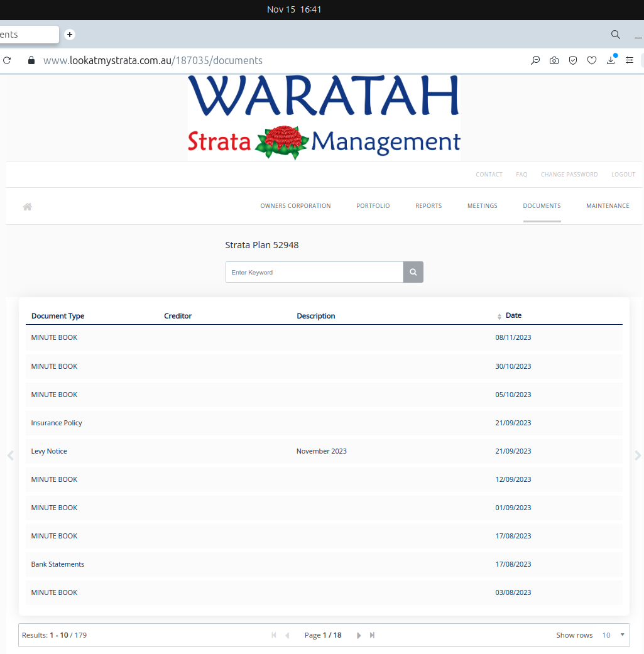Open the browser downloads icon
The width and height of the screenshot is (644, 654).
[611, 61]
